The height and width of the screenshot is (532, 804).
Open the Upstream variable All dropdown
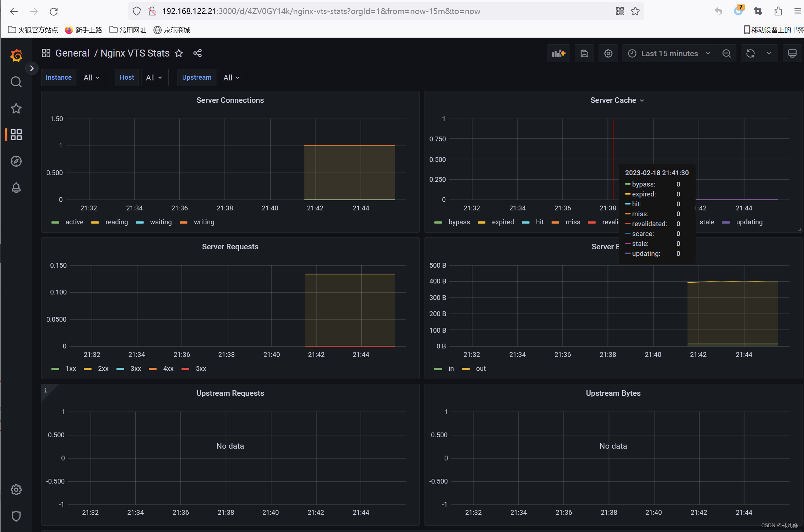232,77
